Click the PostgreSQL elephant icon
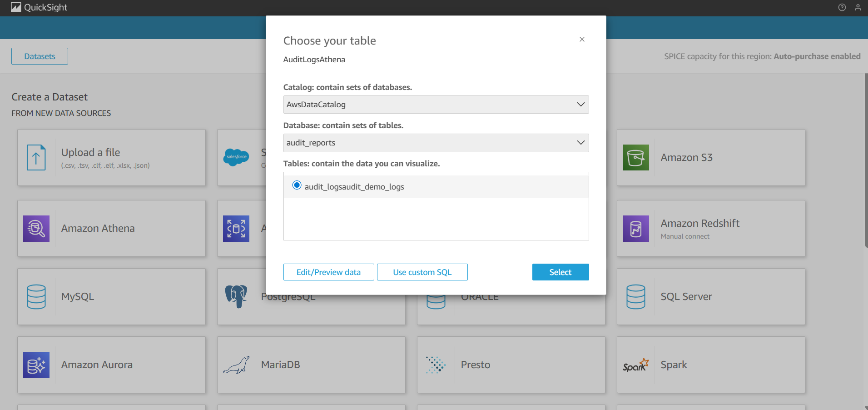The height and width of the screenshot is (410, 868). 236,296
